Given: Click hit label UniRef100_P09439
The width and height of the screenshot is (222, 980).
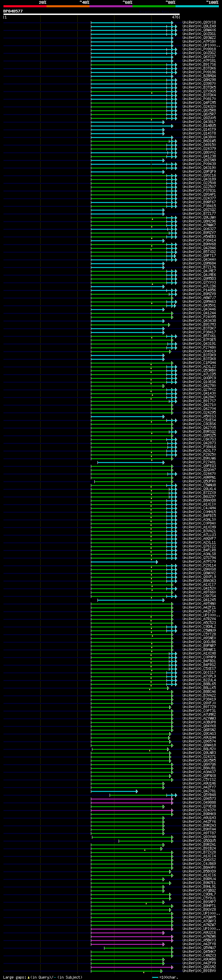Looking at the screenshot, I should tap(199, 164).
